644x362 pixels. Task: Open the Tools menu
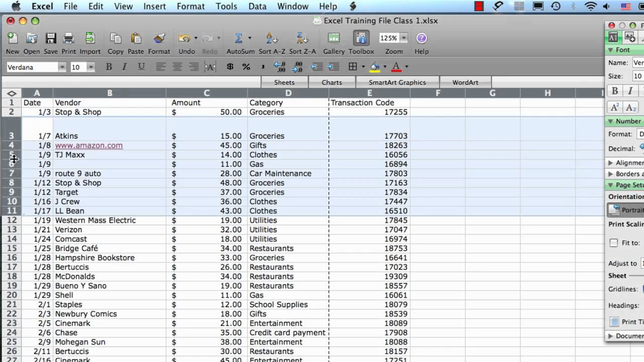[226, 6]
